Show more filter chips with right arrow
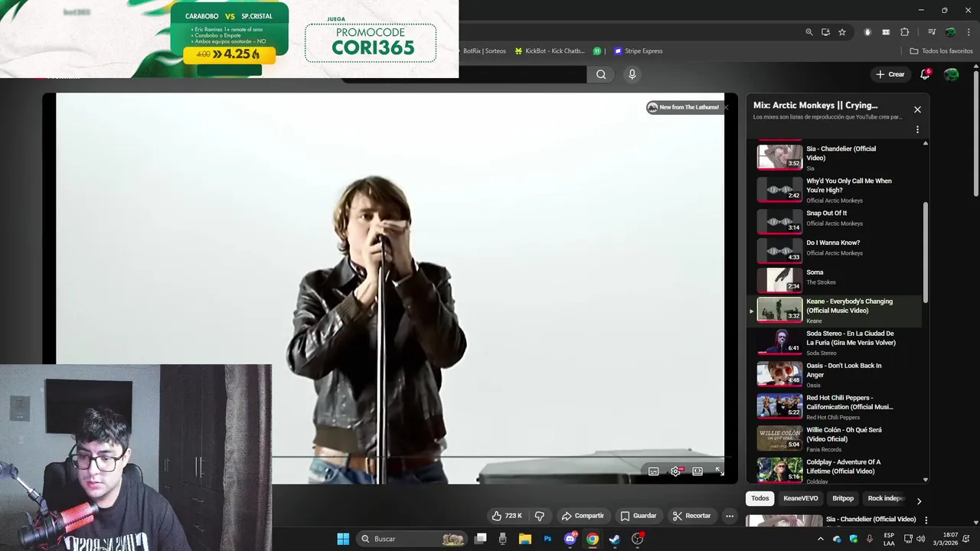980x551 pixels. coord(919,500)
